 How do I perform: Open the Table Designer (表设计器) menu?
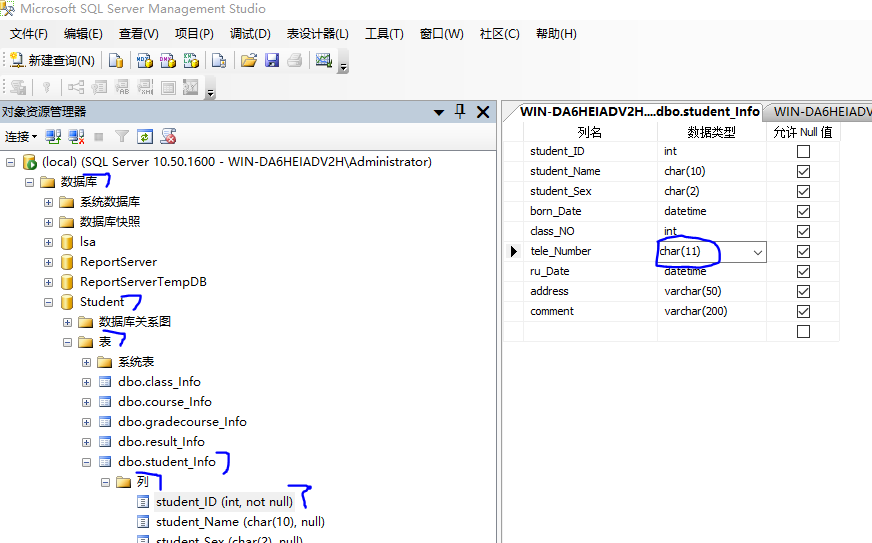coord(318,34)
